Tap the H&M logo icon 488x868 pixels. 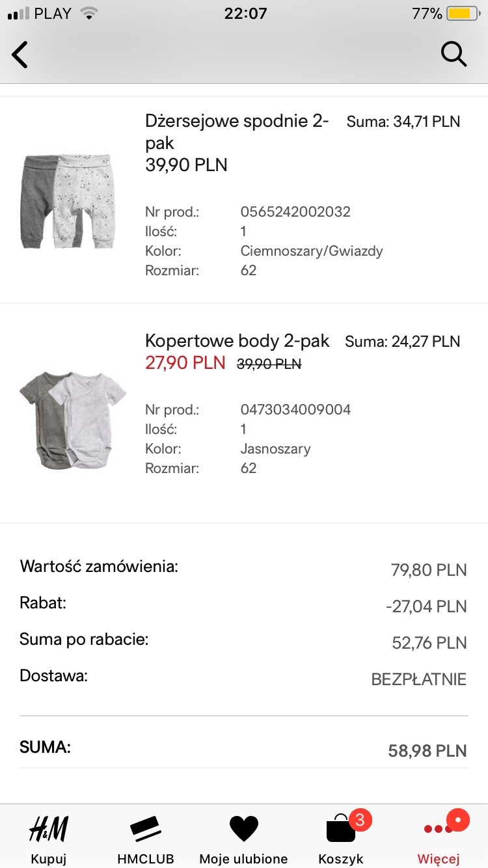point(49,828)
